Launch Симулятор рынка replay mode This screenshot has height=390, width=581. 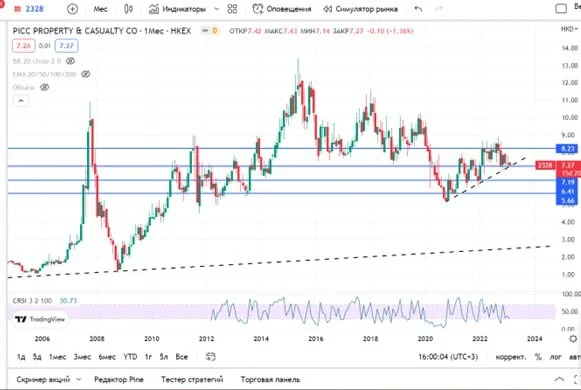(361, 9)
